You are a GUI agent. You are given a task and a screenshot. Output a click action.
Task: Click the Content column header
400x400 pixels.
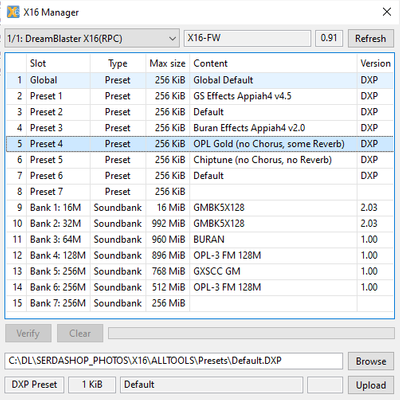(273, 63)
